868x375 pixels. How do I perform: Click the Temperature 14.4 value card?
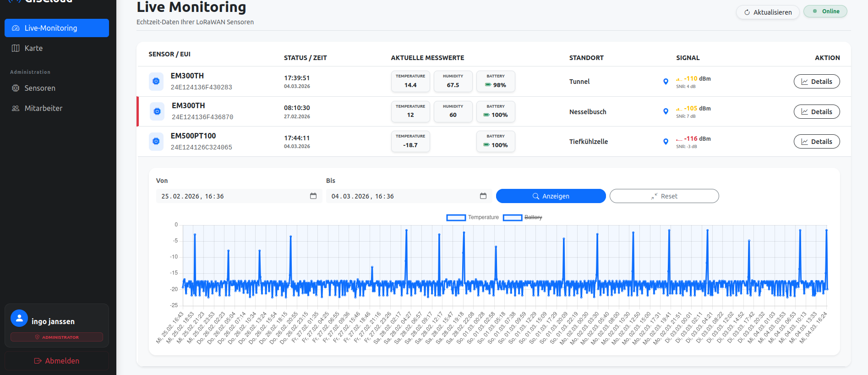point(410,82)
